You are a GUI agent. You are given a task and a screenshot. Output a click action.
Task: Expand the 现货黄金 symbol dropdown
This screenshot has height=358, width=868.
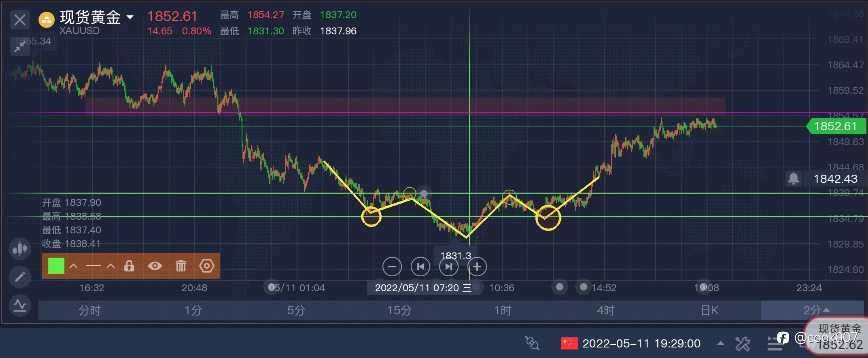(130, 17)
